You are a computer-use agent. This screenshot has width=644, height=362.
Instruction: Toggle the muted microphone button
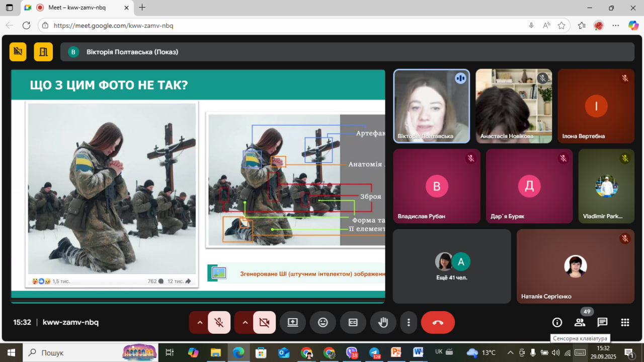click(x=219, y=322)
